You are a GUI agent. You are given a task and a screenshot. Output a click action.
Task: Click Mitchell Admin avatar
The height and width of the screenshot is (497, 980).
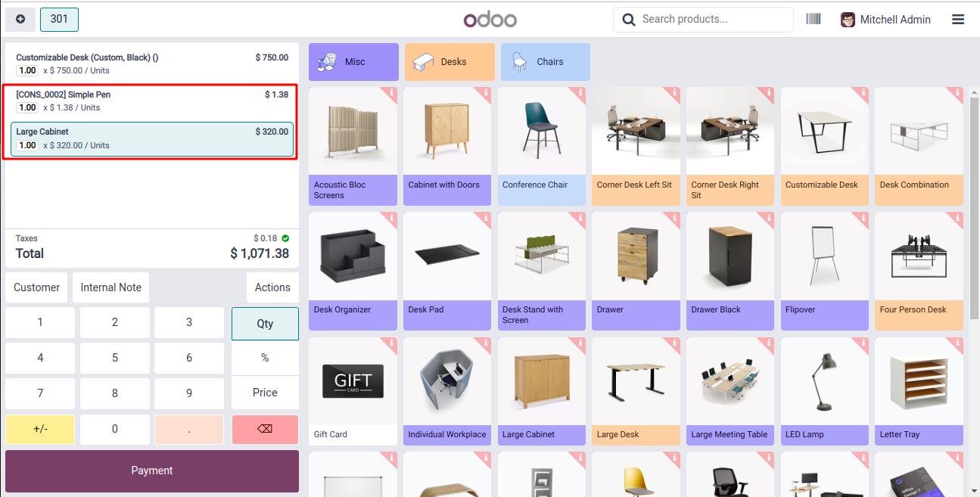pyautogui.click(x=848, y=20)
